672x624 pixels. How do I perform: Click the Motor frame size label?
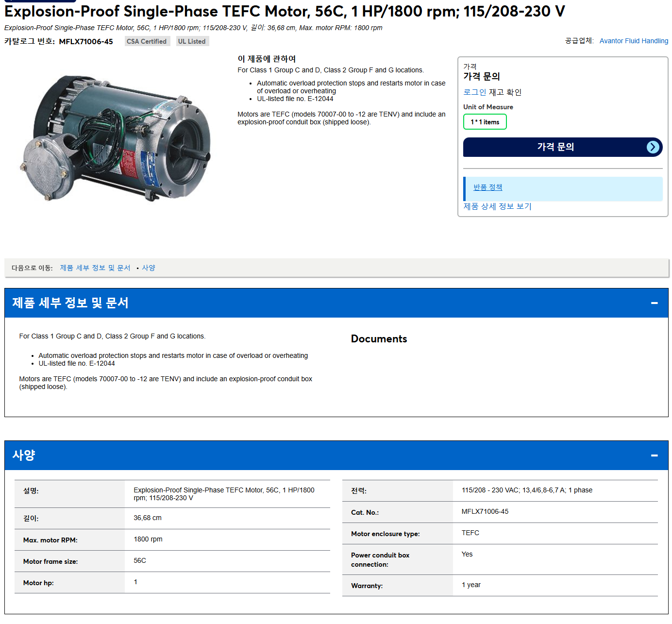tap(50, 562)
